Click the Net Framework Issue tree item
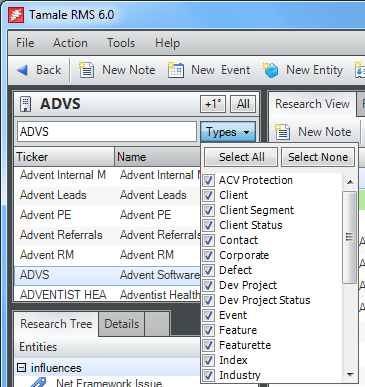The image size is (365, 387). pyautogui.click(x=109, y=382)
